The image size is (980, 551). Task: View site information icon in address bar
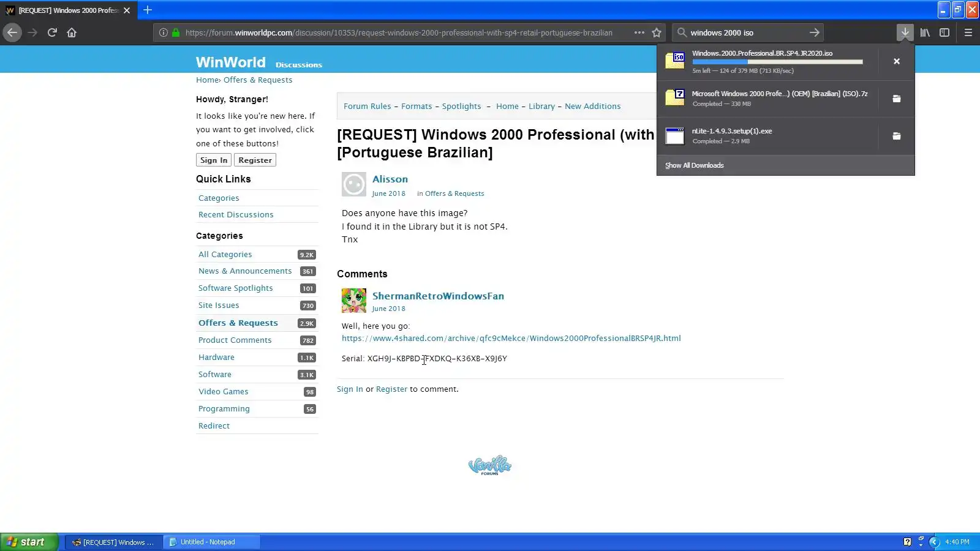point(163,32)
